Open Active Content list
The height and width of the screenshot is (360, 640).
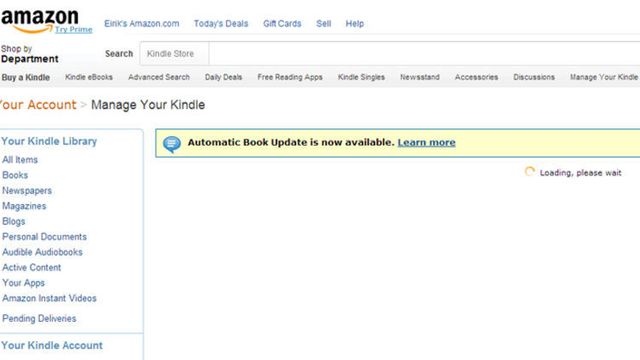coord(31,268)
